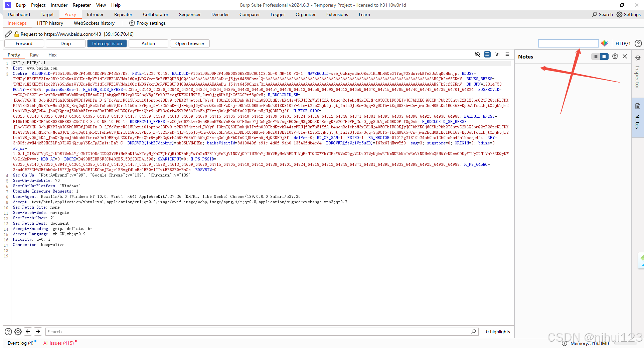
Task: Open Settings via the top-right gear icon
Action: coord(619,14)
